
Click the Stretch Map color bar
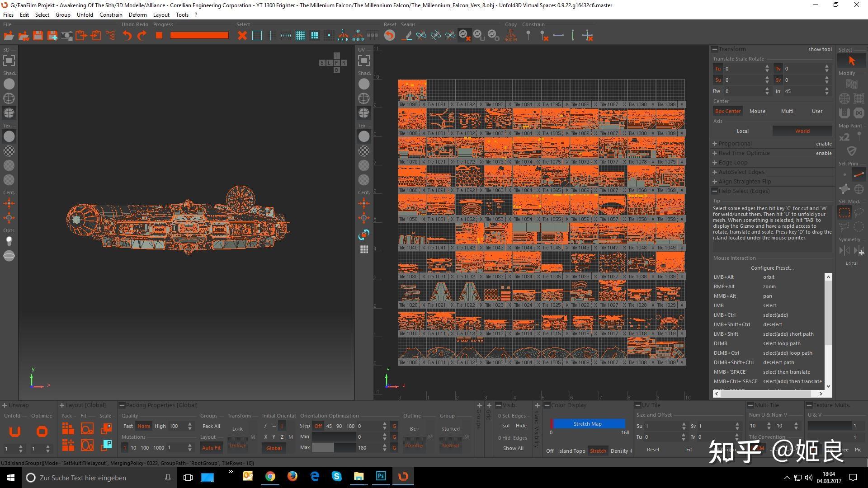coord(588,424)
